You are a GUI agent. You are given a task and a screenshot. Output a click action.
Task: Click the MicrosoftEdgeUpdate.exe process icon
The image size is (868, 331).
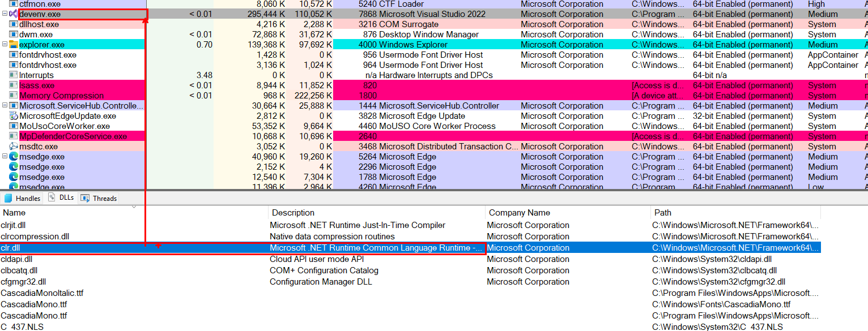coord(14,116)
